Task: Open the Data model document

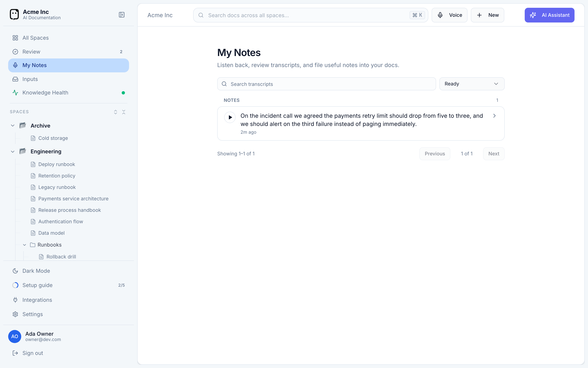Action: point(51,233)
